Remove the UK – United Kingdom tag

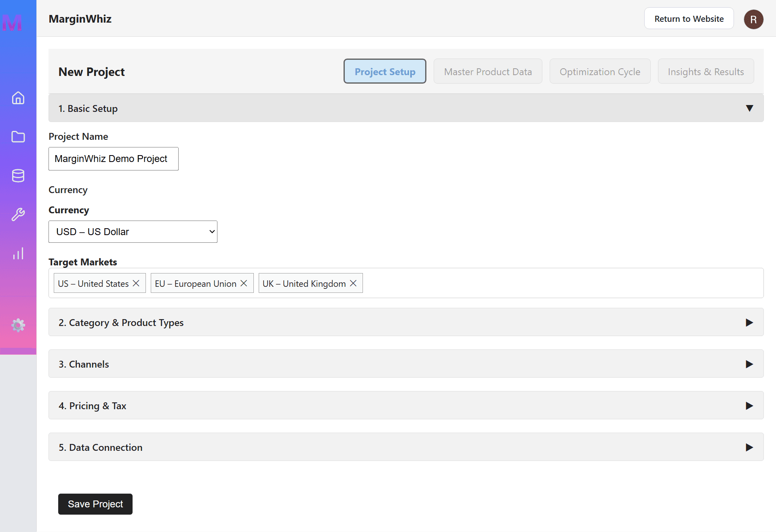(353, 283)
